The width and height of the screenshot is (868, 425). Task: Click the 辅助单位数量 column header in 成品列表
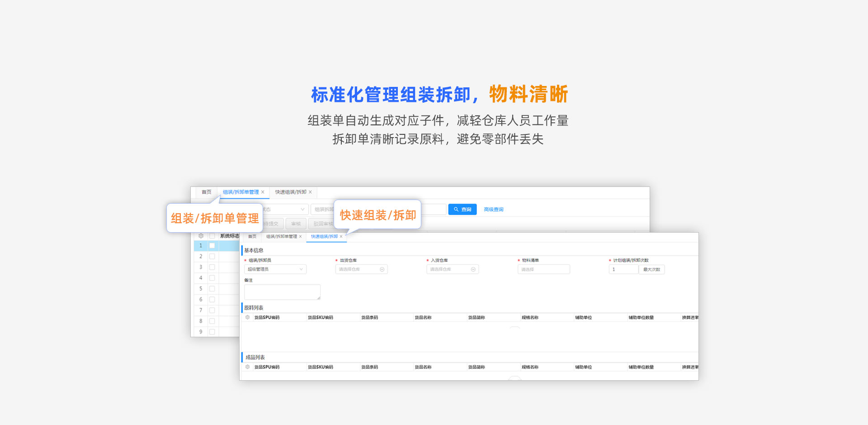(x=641, y=367)
